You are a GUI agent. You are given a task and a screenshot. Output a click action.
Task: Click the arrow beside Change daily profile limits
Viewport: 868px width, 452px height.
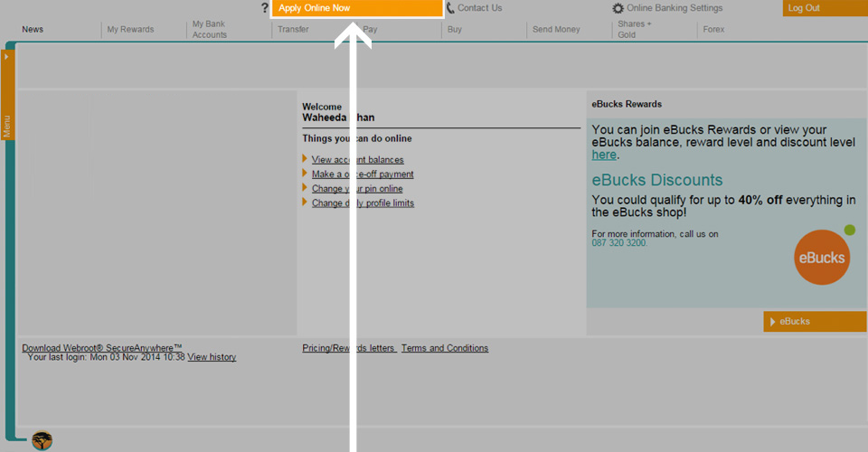tap(305, 202)
